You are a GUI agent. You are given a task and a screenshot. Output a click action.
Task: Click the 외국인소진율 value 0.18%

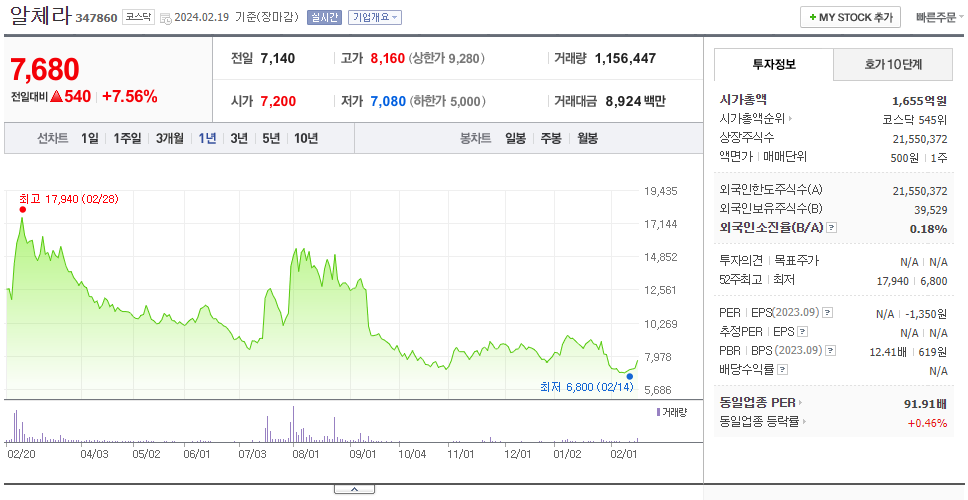point(928,229)
